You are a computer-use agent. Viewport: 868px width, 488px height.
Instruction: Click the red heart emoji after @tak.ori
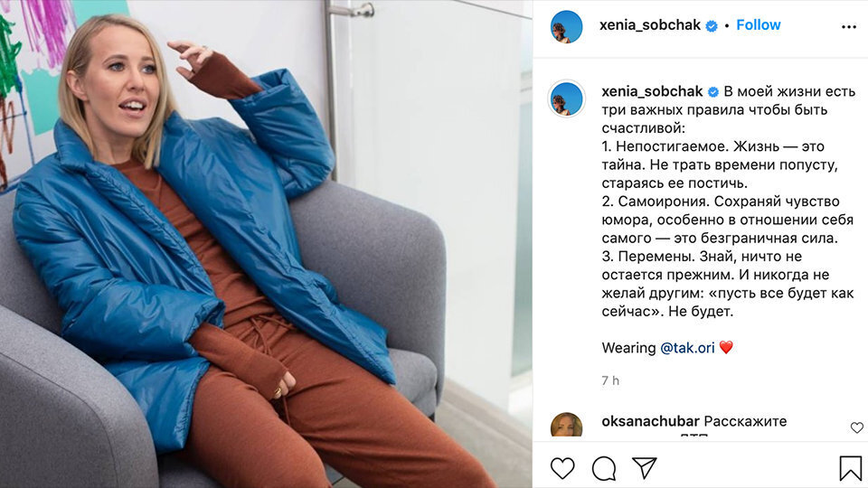pyautogui.click(x=726, y=347)
